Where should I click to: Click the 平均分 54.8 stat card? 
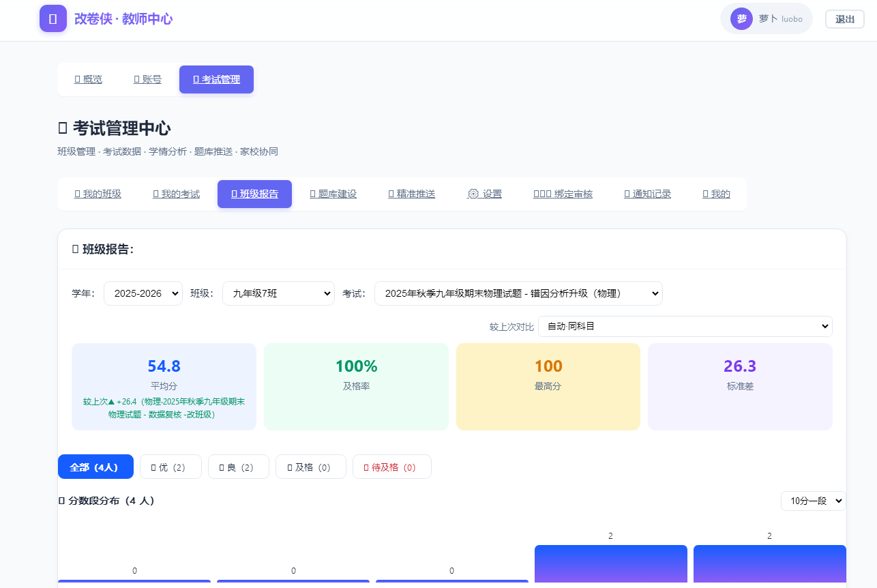click(164, 387)
